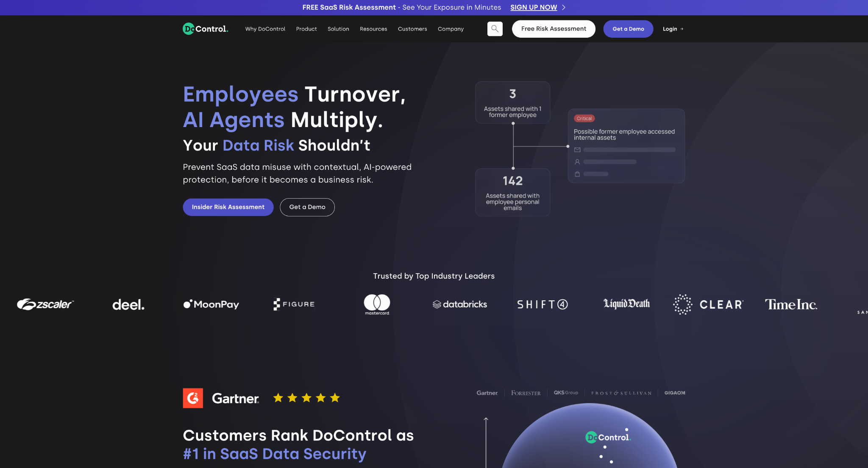Screen dimensions: 868x468
Task: Open the Product menu
Action: [306, 29]
